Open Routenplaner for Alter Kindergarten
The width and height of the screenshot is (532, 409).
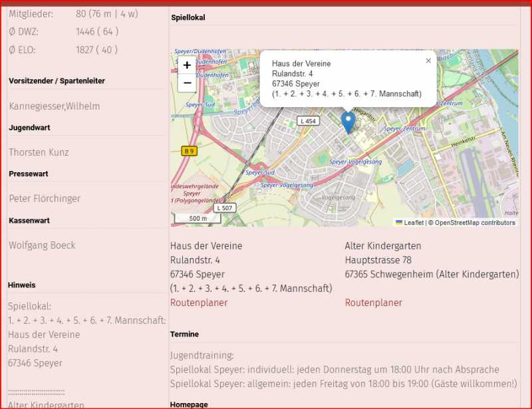point(374,303)
